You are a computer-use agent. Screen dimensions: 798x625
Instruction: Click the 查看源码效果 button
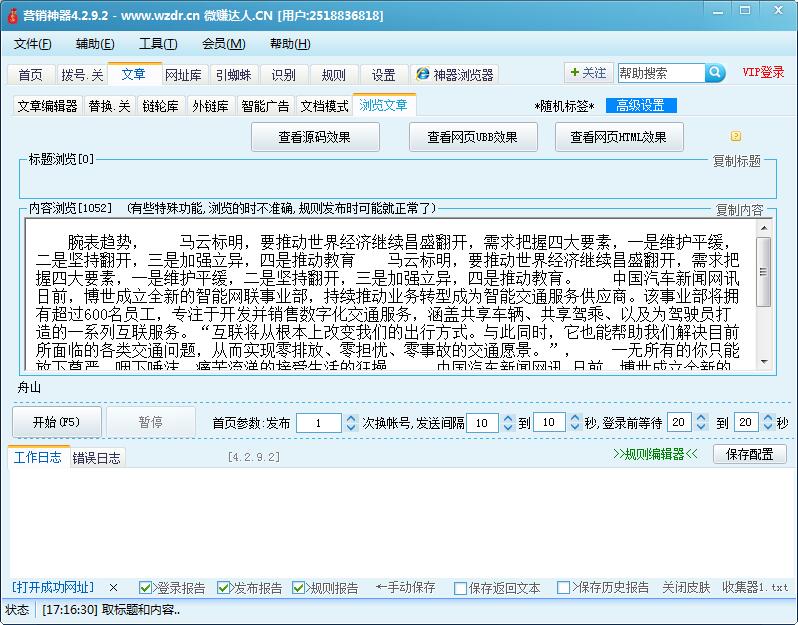click(x=314, y=137)
